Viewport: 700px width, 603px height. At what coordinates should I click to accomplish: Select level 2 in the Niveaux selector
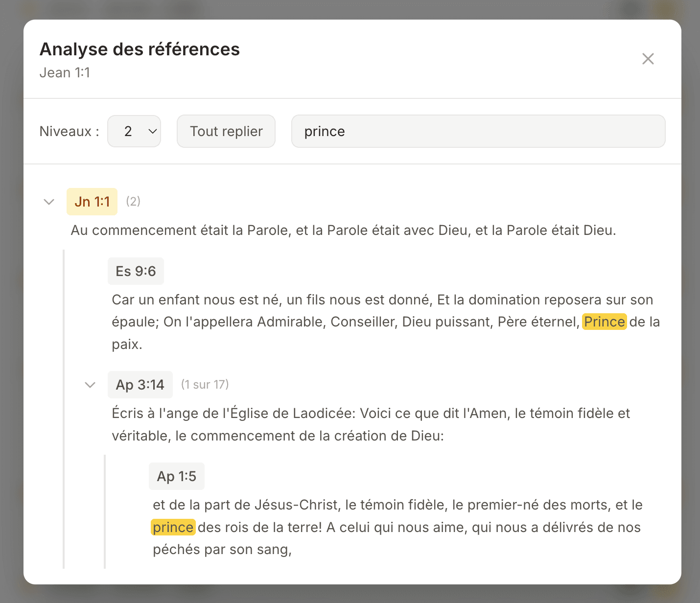[134, 131]
